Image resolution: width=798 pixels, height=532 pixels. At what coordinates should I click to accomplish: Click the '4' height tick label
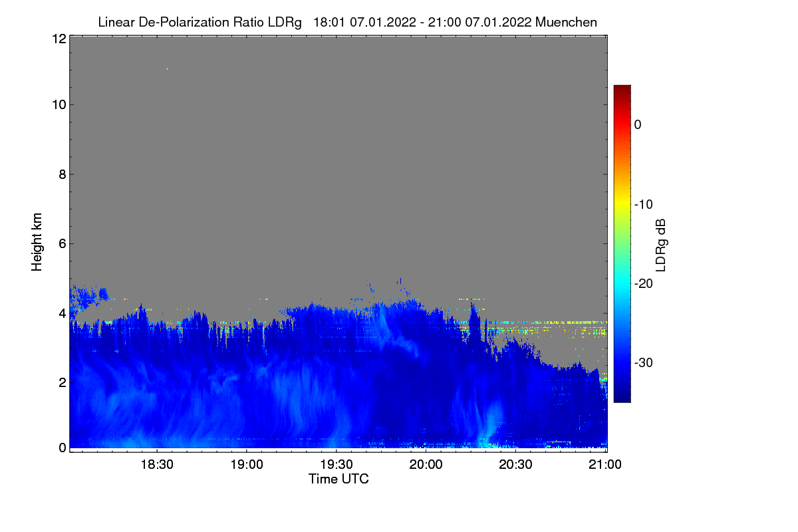[x=61, y=313]
